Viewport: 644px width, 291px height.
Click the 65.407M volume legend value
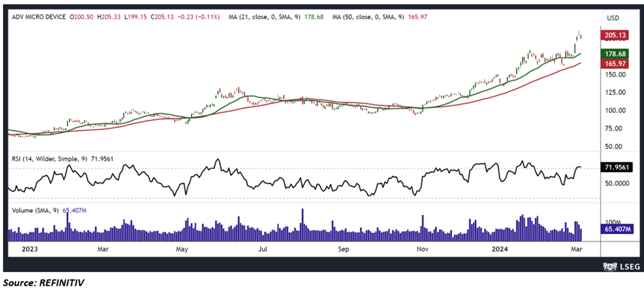[74, 210]
